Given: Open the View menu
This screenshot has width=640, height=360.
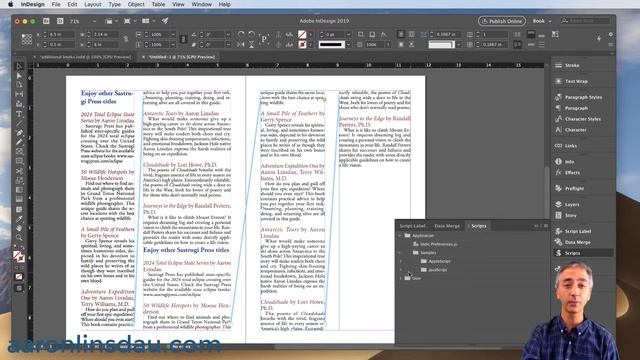Looking at the screenshot, I should [x=178, y=4].
